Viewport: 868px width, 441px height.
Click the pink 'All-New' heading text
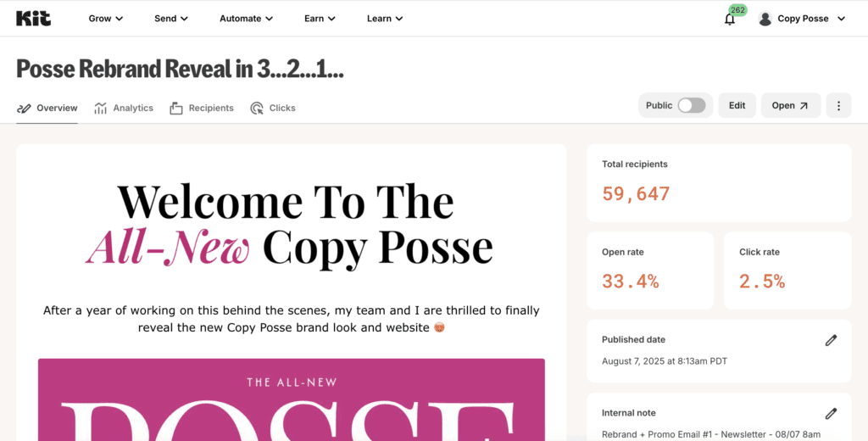167,247
